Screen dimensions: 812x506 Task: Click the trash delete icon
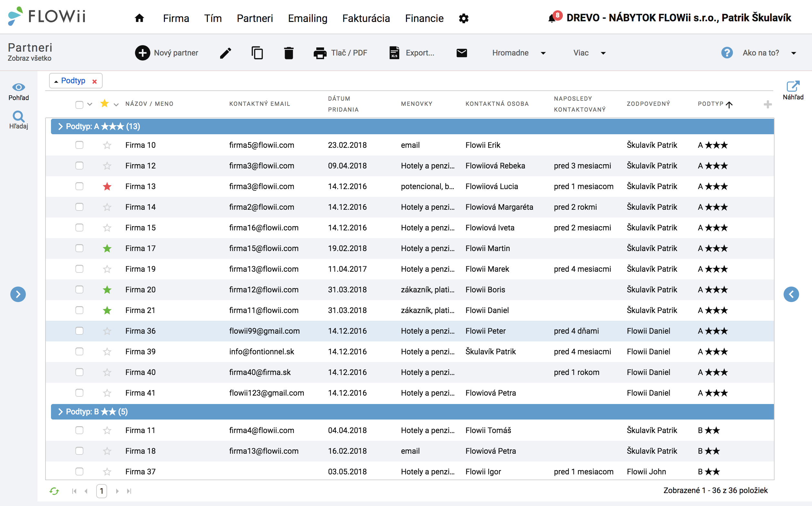tap(289, 53)
